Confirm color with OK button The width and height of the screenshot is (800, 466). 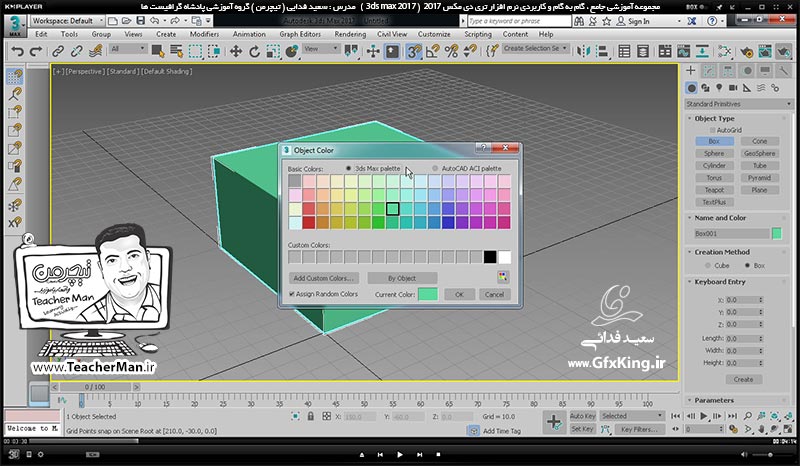point(459,295)
